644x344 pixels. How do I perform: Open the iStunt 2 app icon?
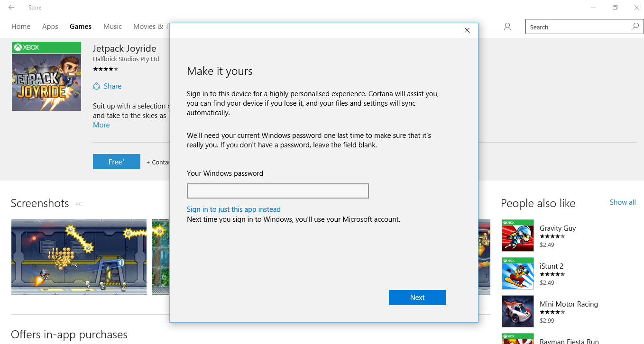coord(518,273)
